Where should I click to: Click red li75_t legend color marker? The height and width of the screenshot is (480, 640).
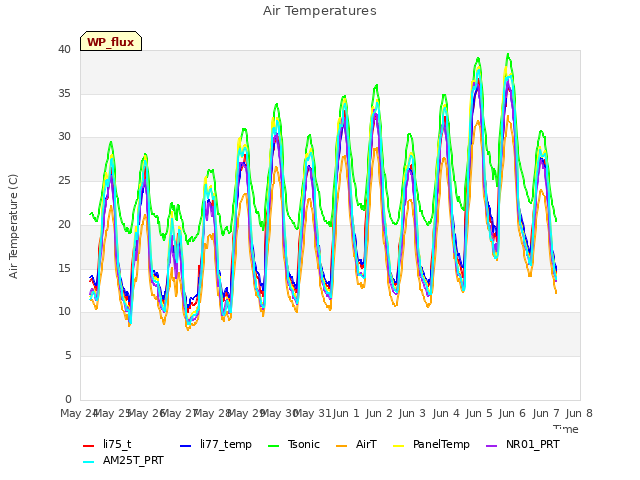tap(89, 446)
